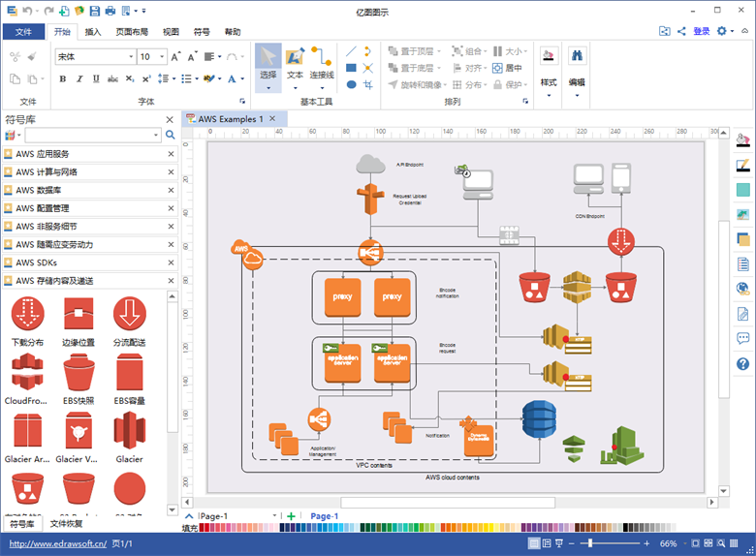Open the layers panel icon on sidebar

click(x=743, y=239)
